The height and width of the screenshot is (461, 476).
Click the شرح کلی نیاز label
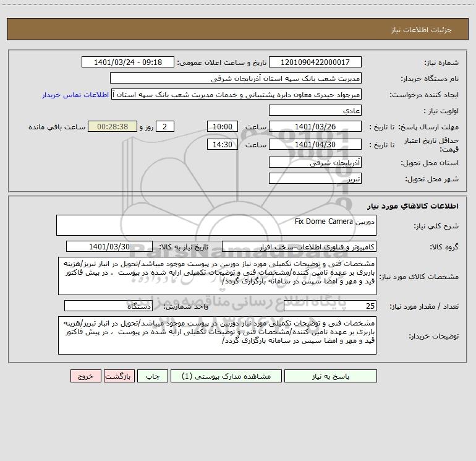436,226
